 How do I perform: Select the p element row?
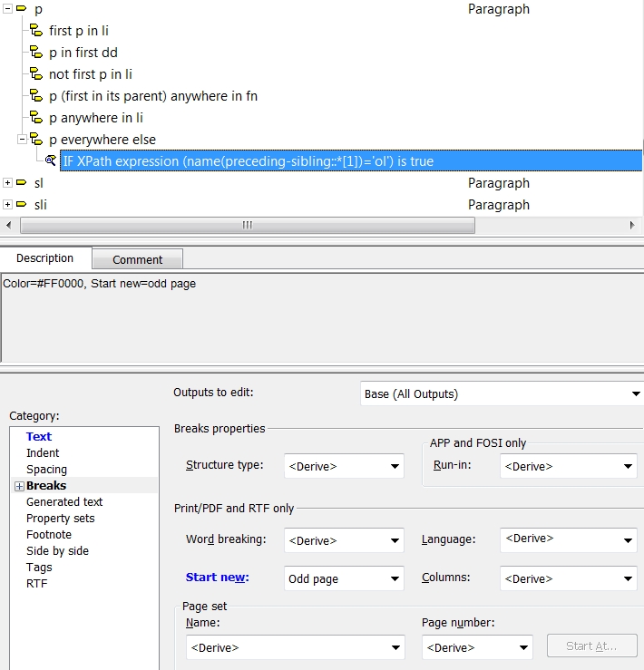(38, 9)
